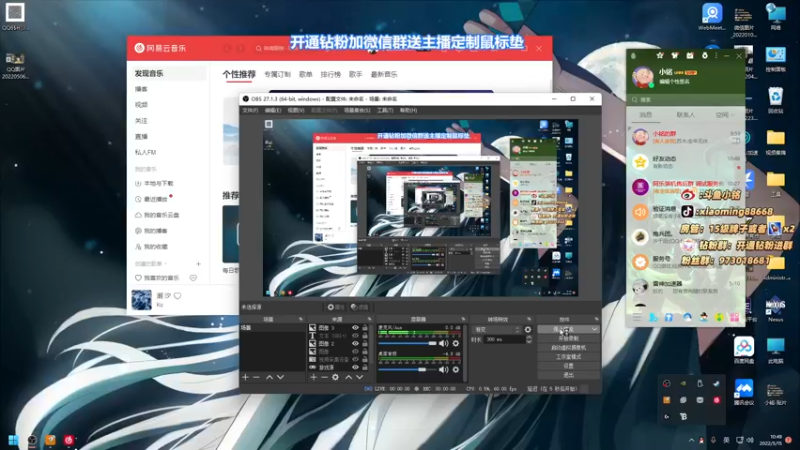This screenshot has width=800, height=450.
Task: Click the Mic/Aux volume slider handle
Action: [x=433, y=343]
